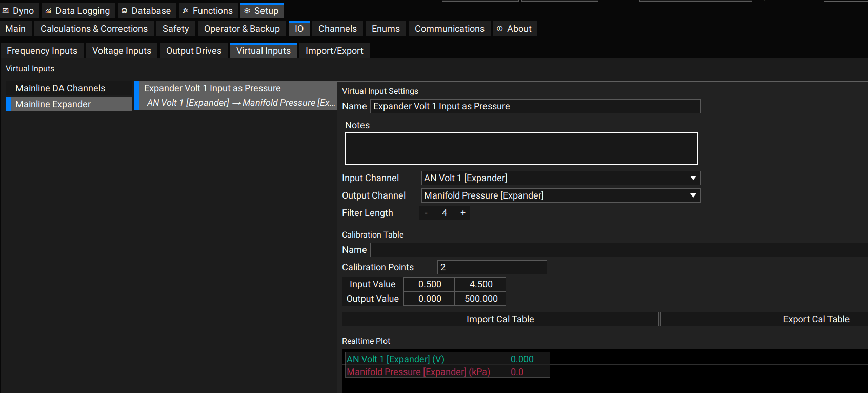This screenshot has width=868, height=393.
Task: Click Manifold Pressure [Expander] (kPa) plot legend
Action: click(x=418, y=372)
